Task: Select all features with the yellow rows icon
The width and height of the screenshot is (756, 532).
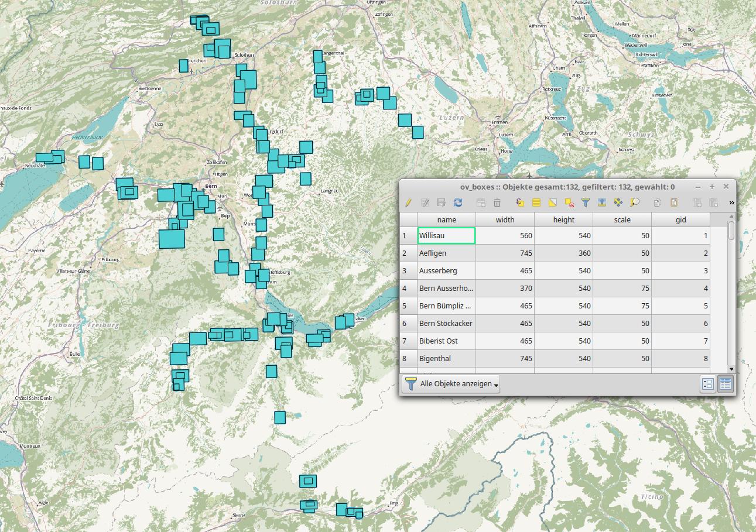Action: (536, 202)
